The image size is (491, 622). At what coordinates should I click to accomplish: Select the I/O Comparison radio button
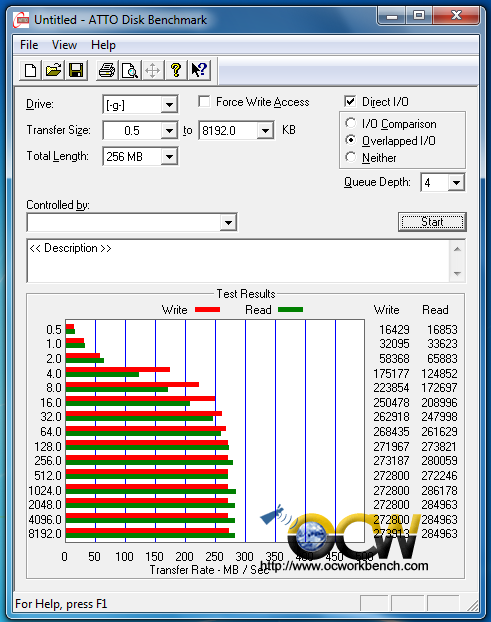tap(351, 124)
